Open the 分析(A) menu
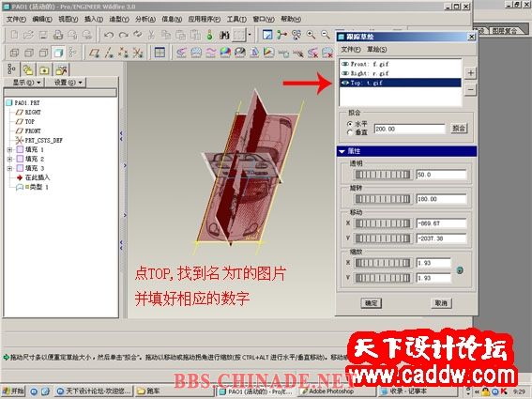This screenshot has height=399, width=532. pos(145,20)
